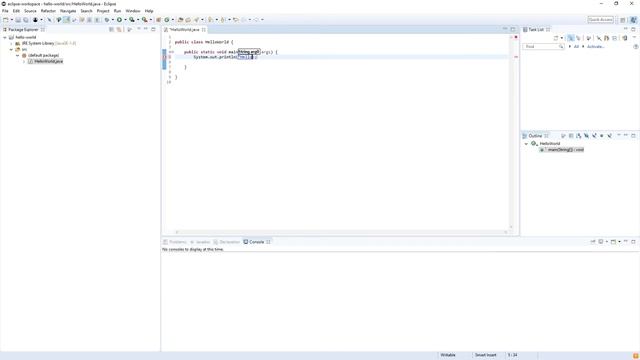Viewport: 640px width, 360px height.
Task: Collapse the HelloWorld node in Outline
Action: point(526,144)
